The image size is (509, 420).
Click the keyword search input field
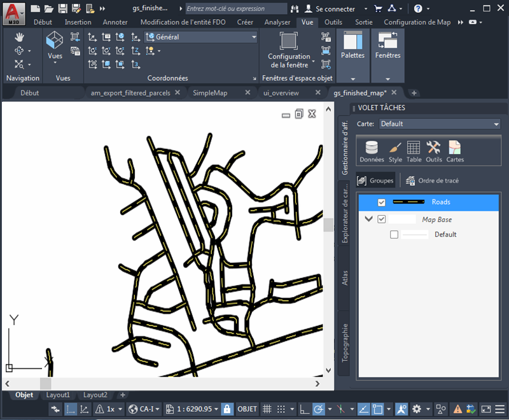(x=236, y=9)
